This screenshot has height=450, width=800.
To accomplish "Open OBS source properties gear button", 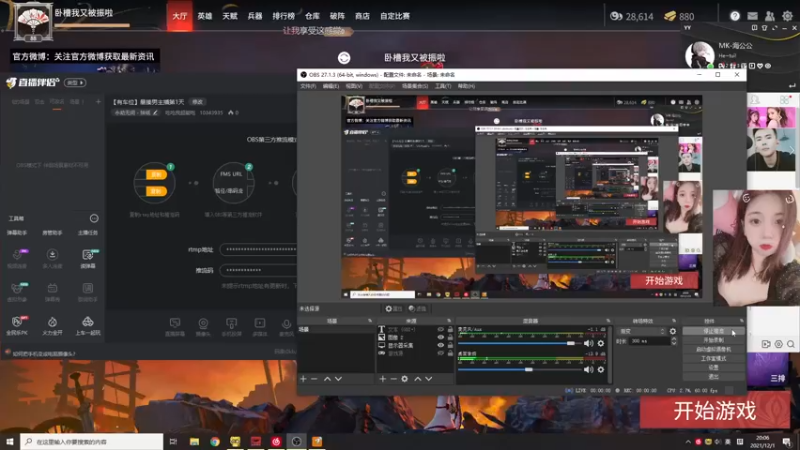I will pos(393,309).
